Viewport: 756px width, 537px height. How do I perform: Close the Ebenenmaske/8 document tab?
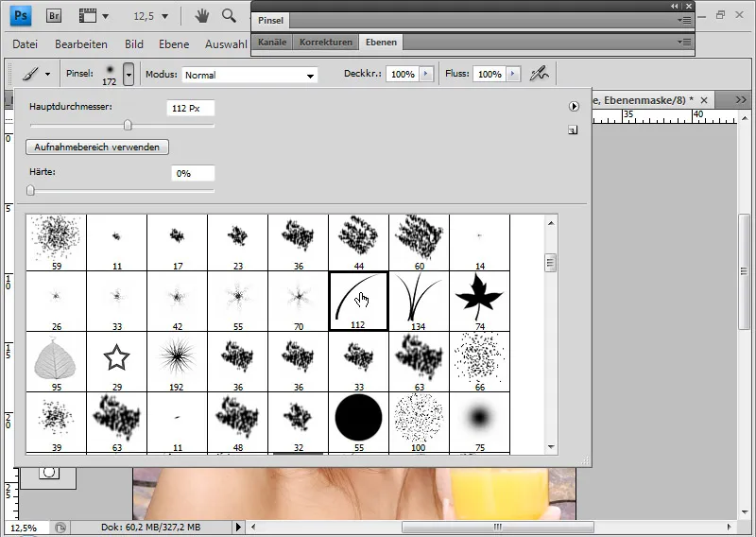click(704, 100)
